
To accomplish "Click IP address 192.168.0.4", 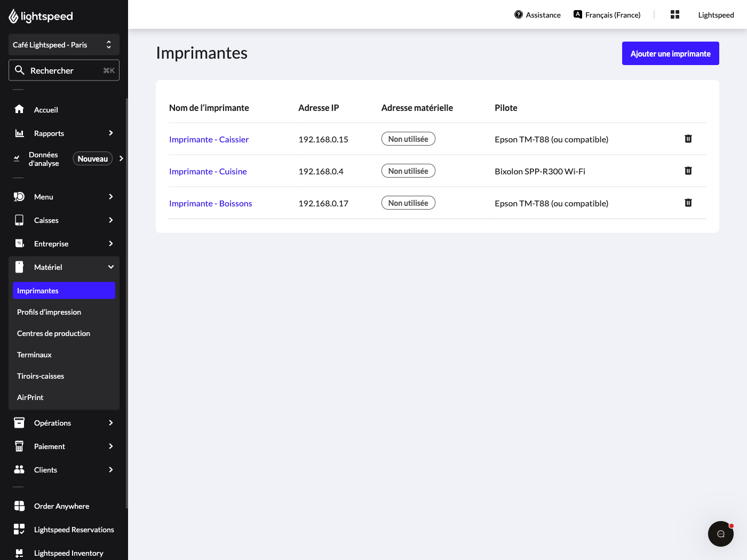I will pyautogui.click(x=321, y=171).
